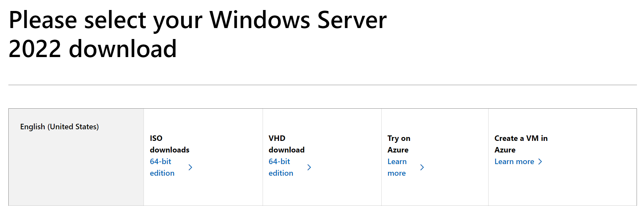Click '2022' in the page title
Image resolution: width=644 pixels, height=206 pixels.
(35, 49)
